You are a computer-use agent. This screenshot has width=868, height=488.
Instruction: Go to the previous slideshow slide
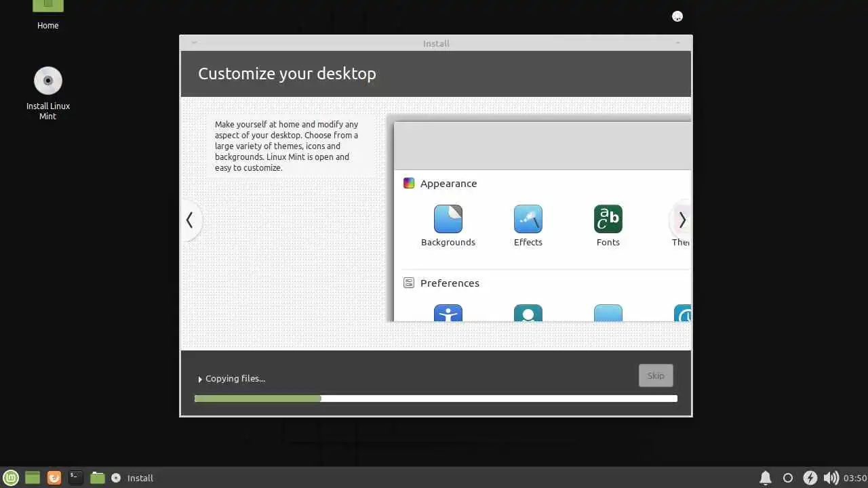[190, 220]
